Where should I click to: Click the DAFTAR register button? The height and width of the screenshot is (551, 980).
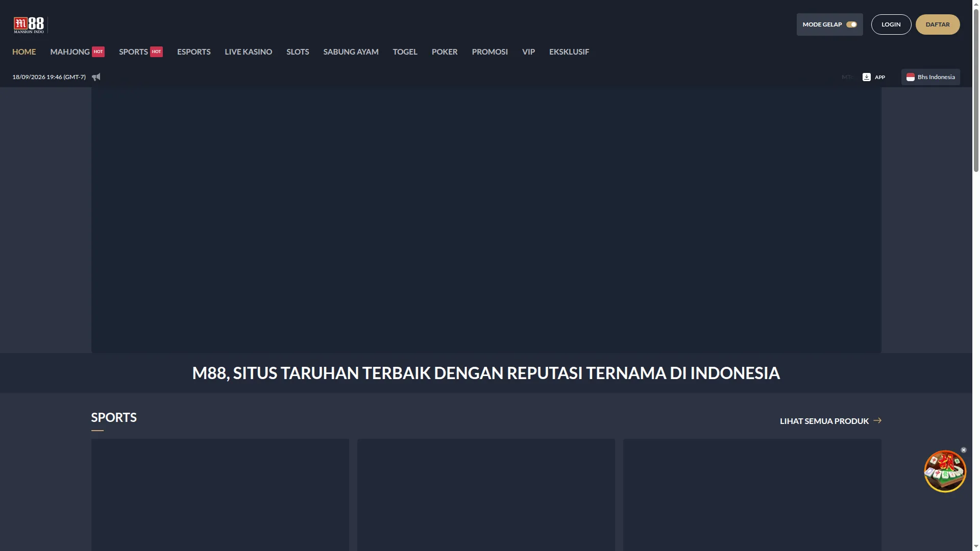(x=938, y=24)
